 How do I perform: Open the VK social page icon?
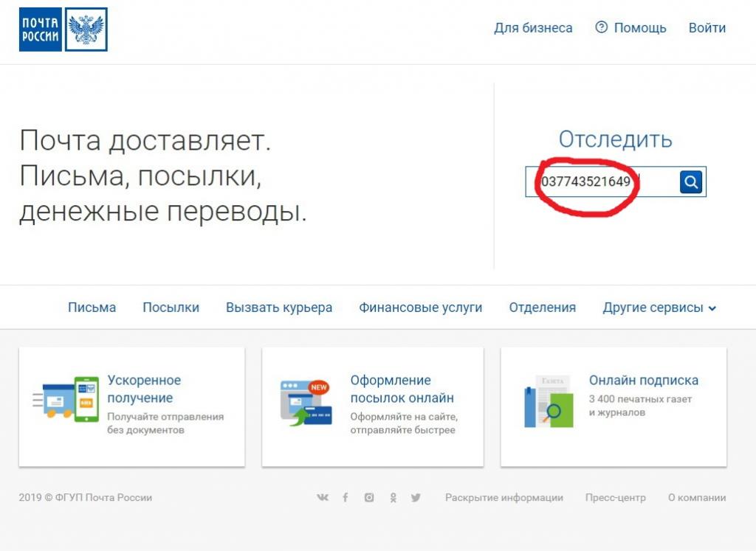tap(323, 498)
